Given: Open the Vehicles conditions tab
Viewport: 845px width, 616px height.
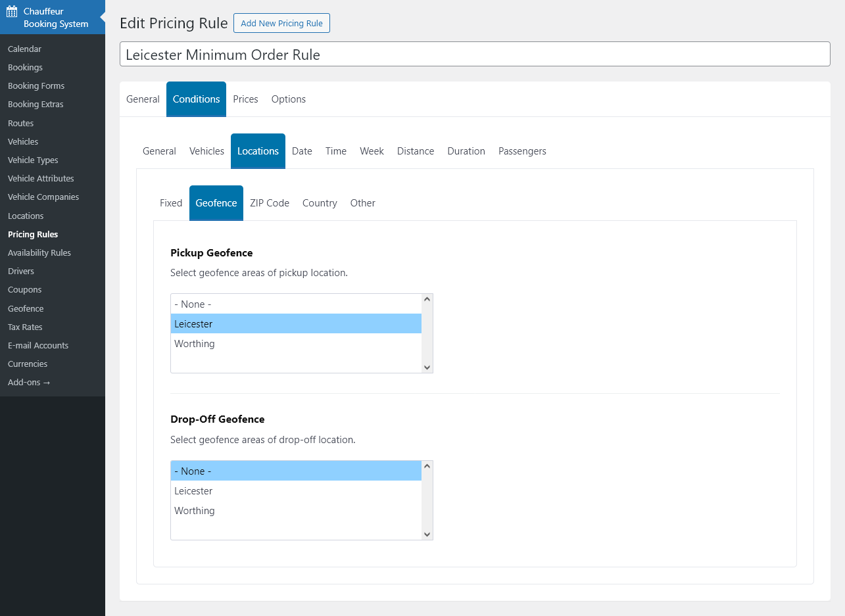Looking at the screenshot, I should point(206,151).
